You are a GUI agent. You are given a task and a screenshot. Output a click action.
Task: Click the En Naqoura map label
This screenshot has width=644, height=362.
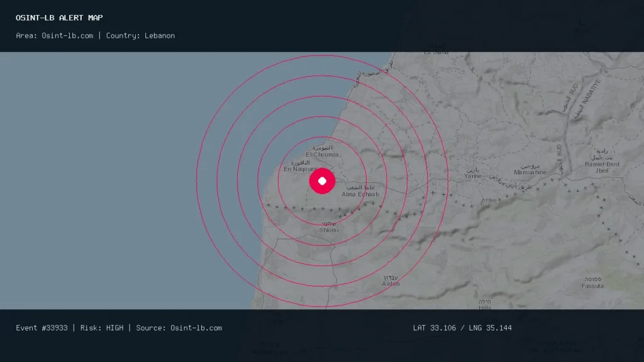click(300, 166)
